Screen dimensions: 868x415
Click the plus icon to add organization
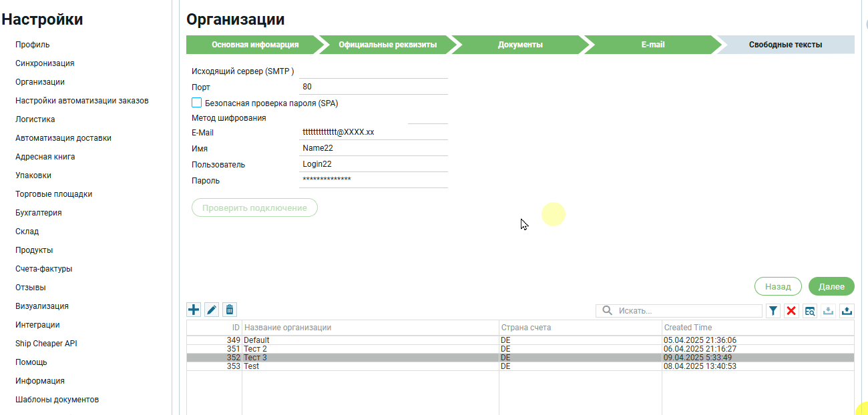pos(194,310)
